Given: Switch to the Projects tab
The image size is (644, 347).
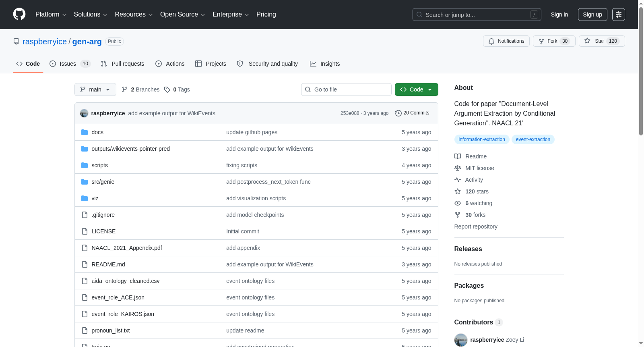Looking at the screenshot, I should click(x=211, y=64).
